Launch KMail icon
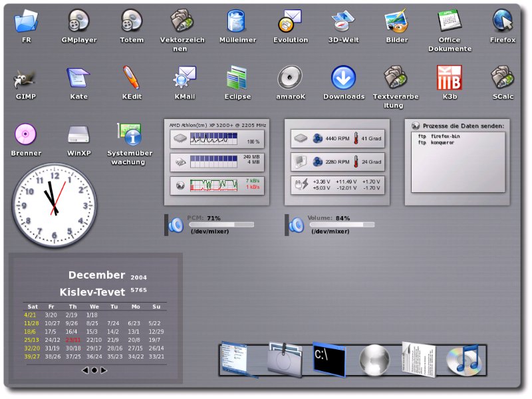532x399 pixels. coord(185,77)
